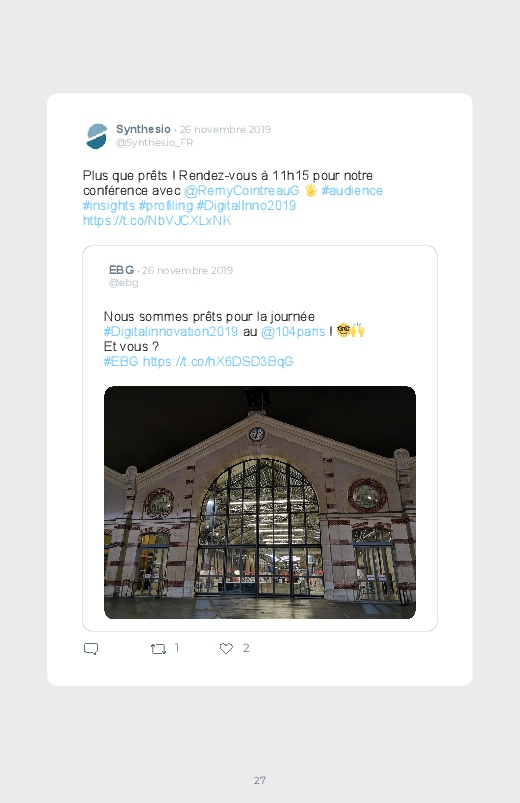Click the Synthesio profile avatar logo
The image size is (520, 803).
pos(96,136)
